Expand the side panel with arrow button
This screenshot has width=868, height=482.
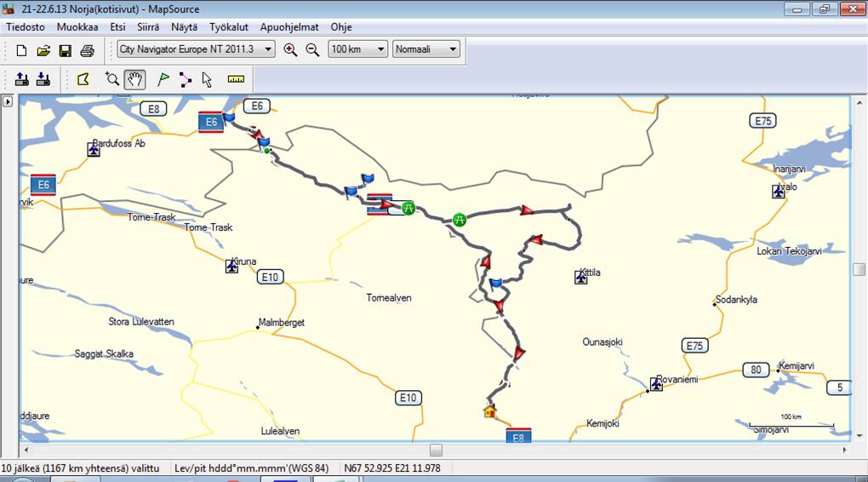point(7,101)
